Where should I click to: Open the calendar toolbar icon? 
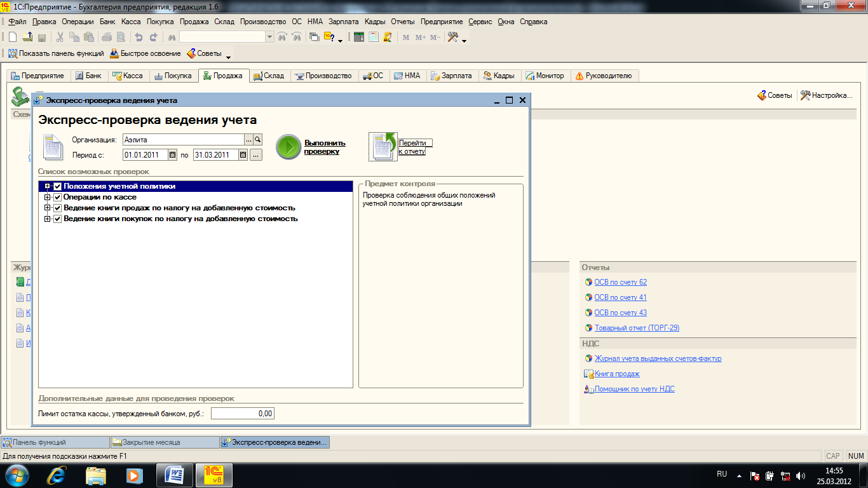[x=374, y=37]
